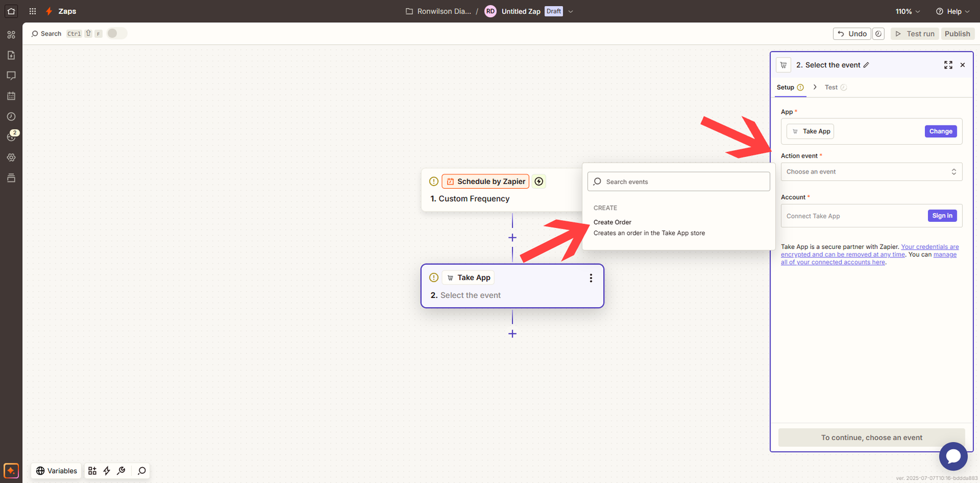Select the Create Order event
980x483 pixels.
tap(679, 228)
